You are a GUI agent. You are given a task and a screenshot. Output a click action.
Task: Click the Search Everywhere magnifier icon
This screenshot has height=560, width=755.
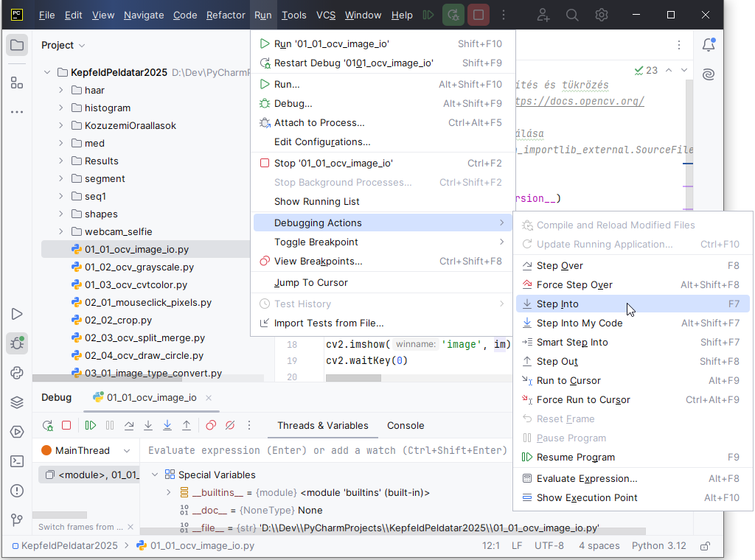572,15
